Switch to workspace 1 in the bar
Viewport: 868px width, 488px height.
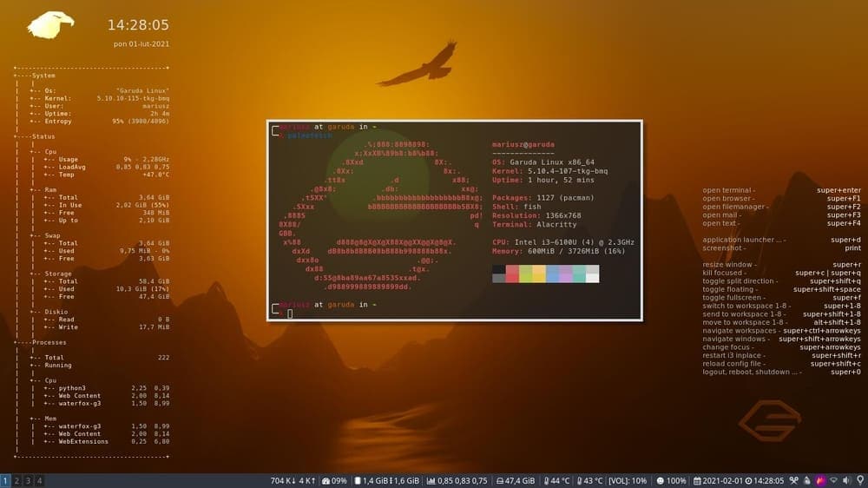[x=5, y=481]
